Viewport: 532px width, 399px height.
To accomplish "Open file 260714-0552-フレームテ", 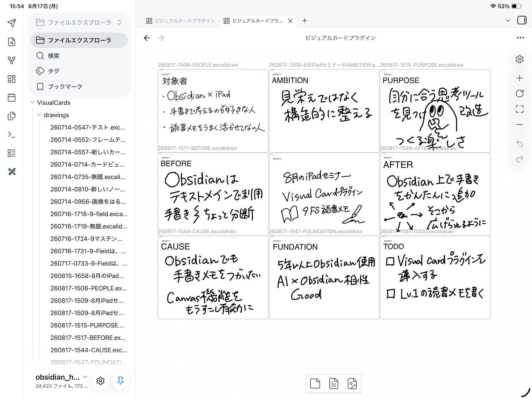I will coord(88,140).
